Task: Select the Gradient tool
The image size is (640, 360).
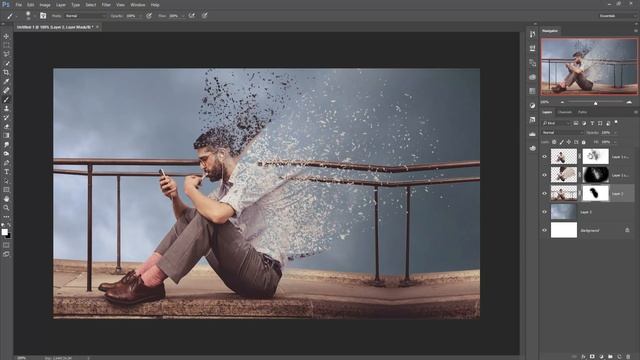Action: [x=6, y=136]
